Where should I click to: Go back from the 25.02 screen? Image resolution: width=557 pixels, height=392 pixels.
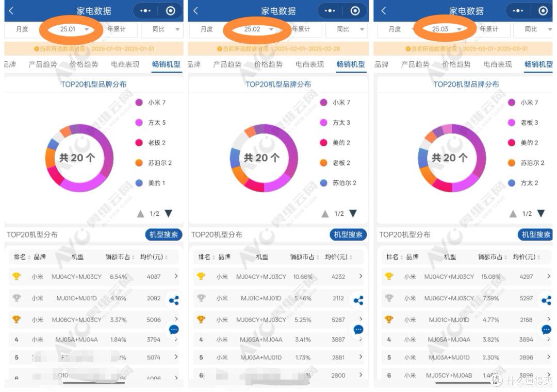[x=196, y=11]
